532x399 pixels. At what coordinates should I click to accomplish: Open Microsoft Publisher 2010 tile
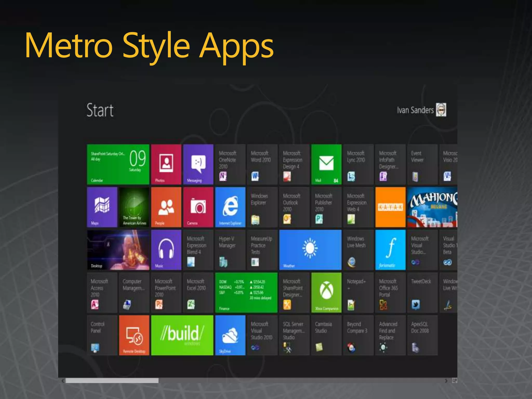pyautogui.click(x=326, y=207)
